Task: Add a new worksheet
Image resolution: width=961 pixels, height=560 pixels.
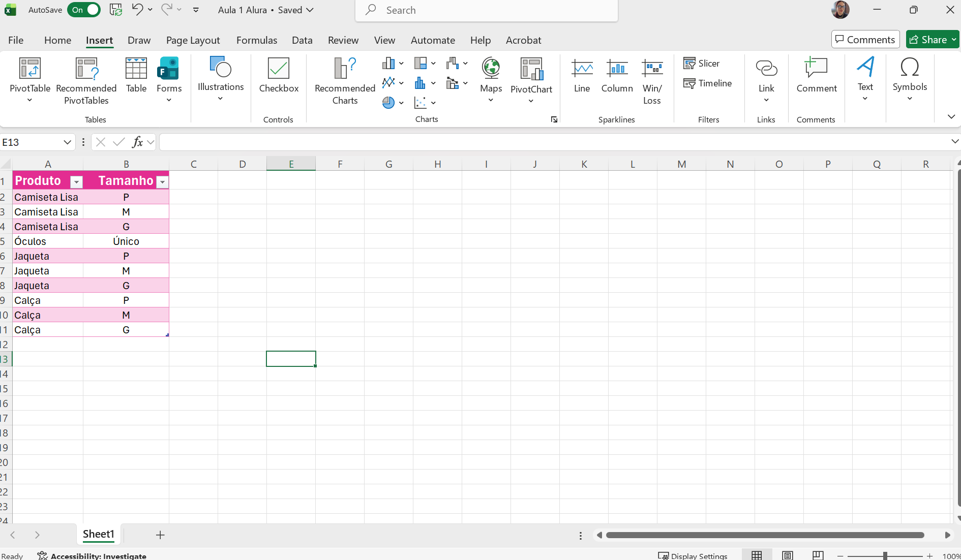Action: (160, 535)
